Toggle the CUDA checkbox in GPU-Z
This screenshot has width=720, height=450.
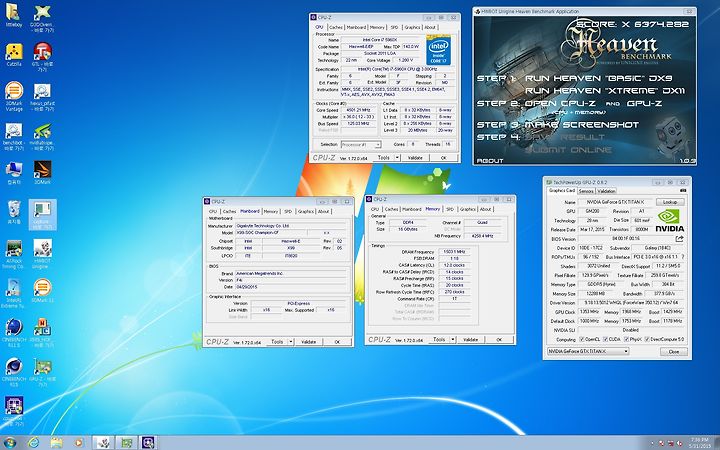tap(606, 339)
